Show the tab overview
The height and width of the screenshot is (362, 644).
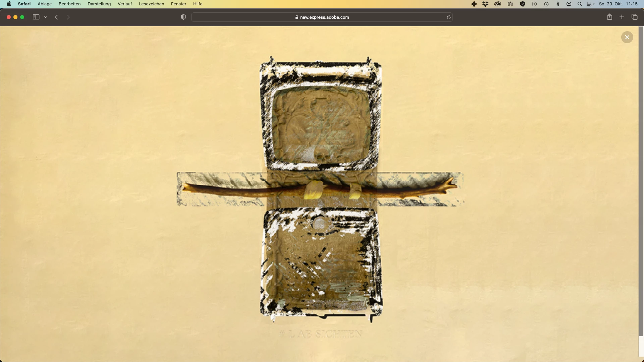tap(634, 17)
